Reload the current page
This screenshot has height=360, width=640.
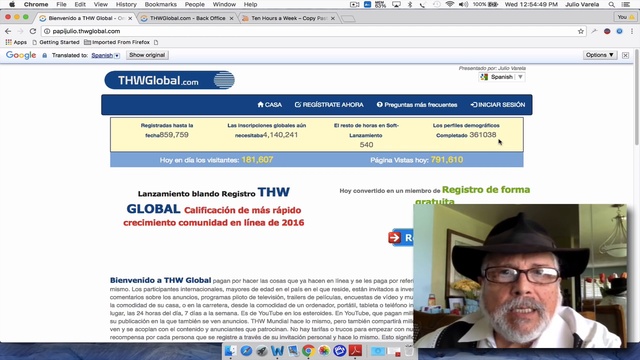click(33, 31)
